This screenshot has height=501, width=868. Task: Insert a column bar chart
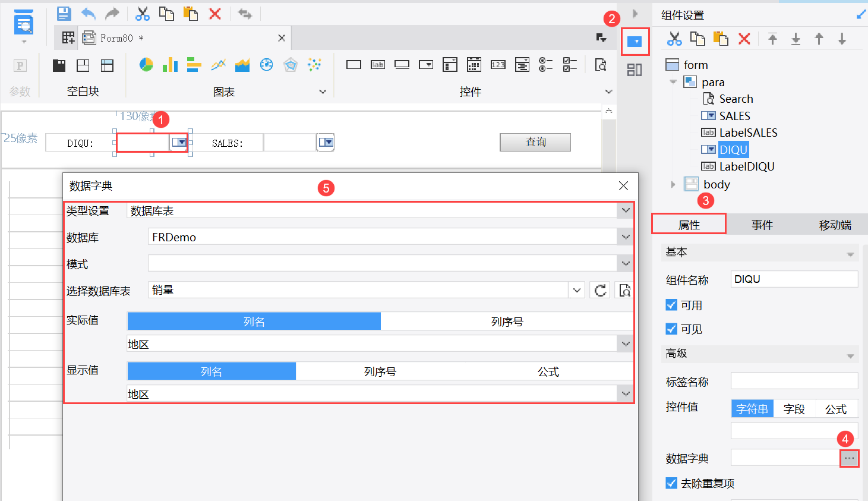[x=170, y=65]
